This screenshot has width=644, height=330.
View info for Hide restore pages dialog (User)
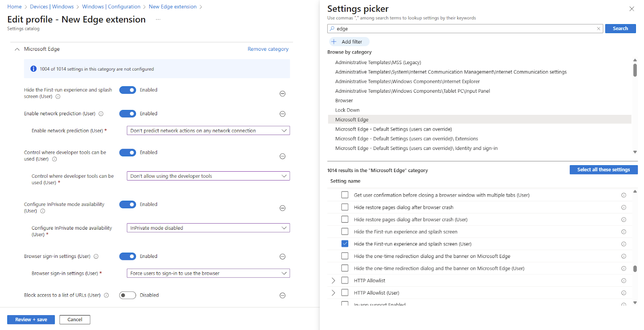click(623, 220)
